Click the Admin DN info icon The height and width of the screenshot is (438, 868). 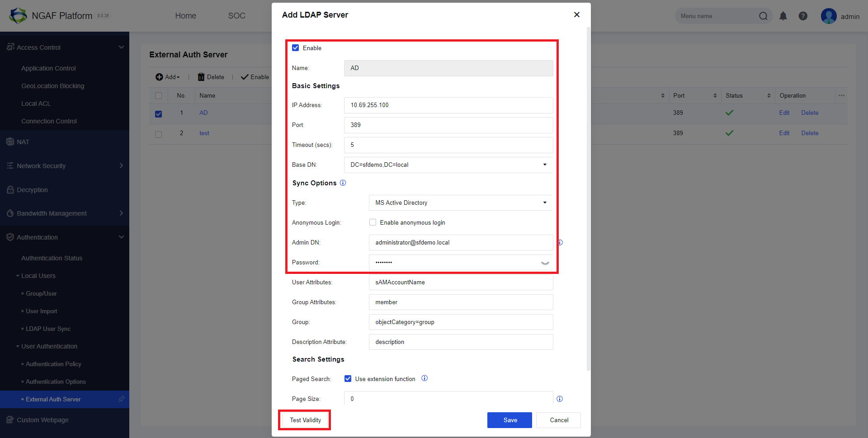(x=560, y=242)
